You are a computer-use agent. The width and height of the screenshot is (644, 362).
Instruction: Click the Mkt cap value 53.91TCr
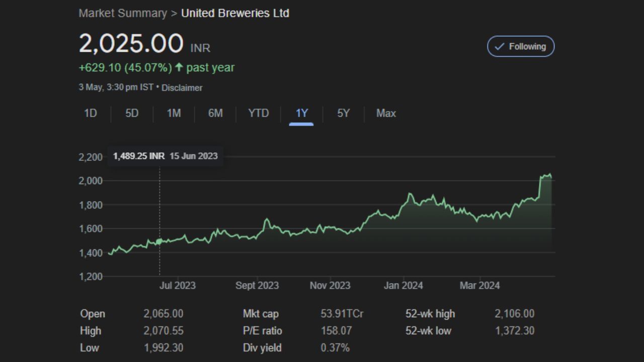[342, 314]
